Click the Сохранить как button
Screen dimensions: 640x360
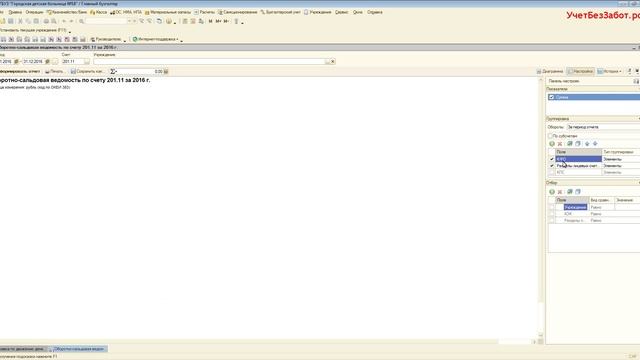tap(87, 71)
